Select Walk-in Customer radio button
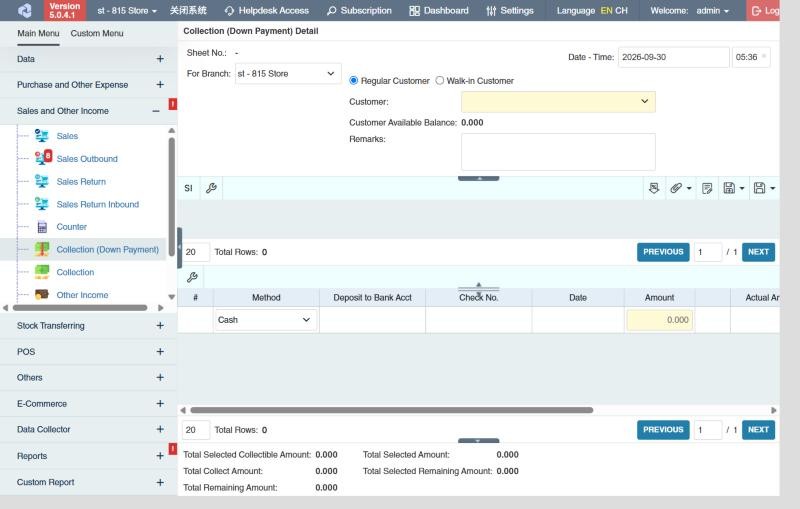 (440, 81)
